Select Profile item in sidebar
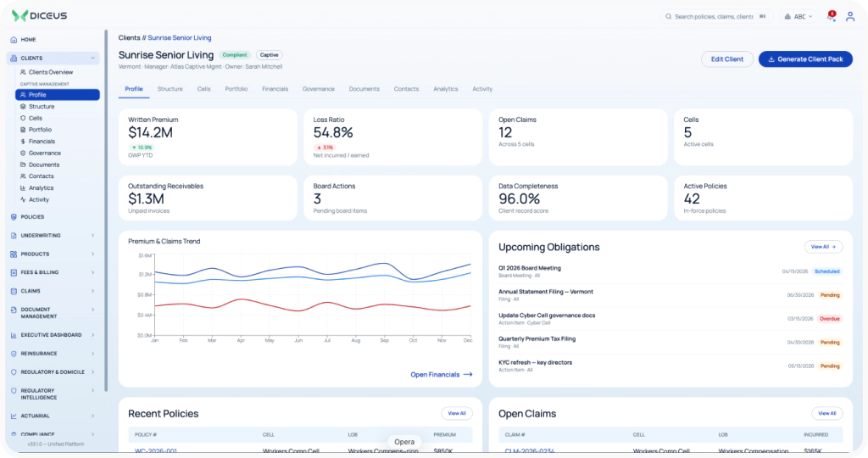 pyautogui.click(x=58, y=95)
